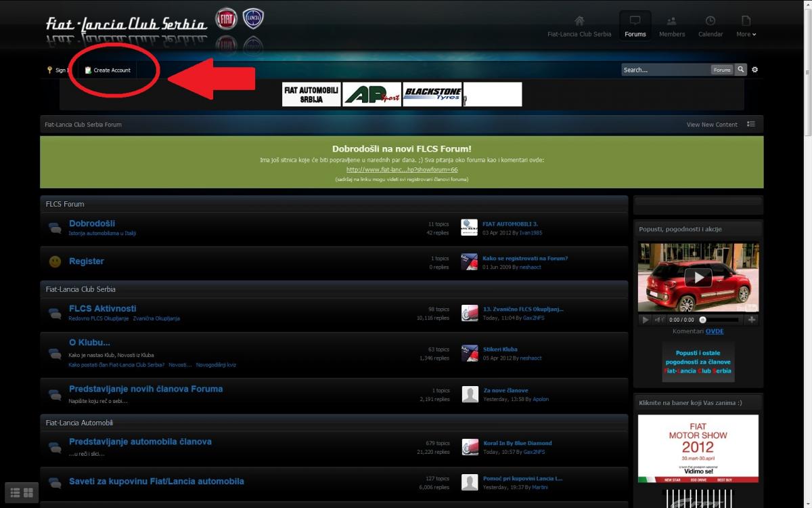Open the Novogodišnji kviz subforum
The image size is (812, 508).
216,364
